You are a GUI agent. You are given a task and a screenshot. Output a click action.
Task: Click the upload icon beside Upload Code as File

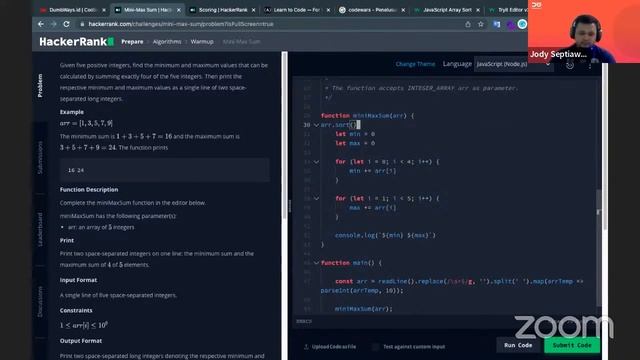pos(306,347)
